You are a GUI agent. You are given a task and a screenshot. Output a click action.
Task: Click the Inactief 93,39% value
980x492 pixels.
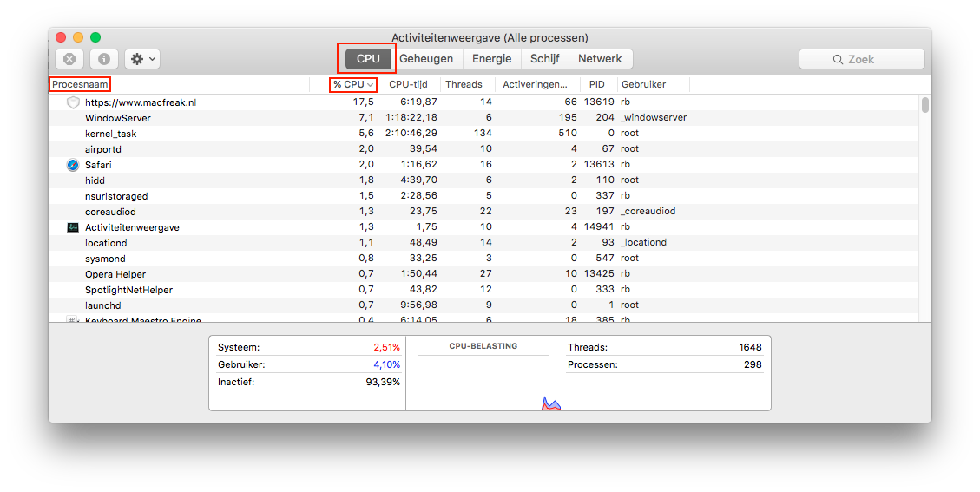(x=383, y=382)
